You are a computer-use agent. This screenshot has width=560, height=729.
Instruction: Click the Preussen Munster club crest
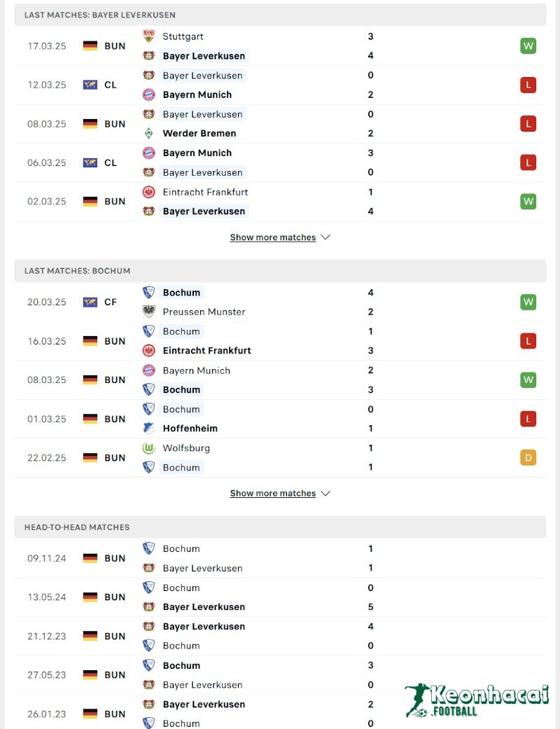coord(148,312)
